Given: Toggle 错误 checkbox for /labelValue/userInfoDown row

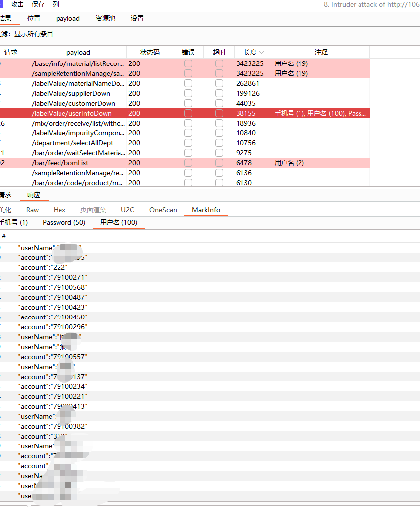Looking at the screenshot, I should pyautogui.click(x=188, y=113).
